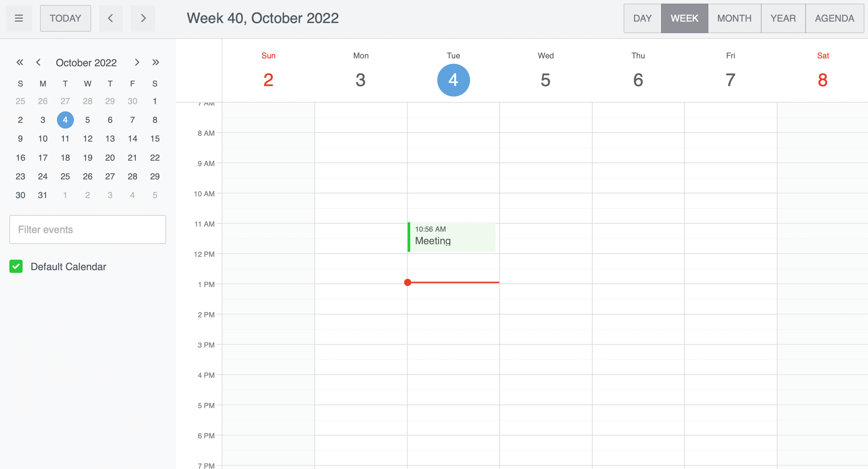Open the October 2022 month picker header
The height and width of the screenshot is (469, 868).
(86, 62)
